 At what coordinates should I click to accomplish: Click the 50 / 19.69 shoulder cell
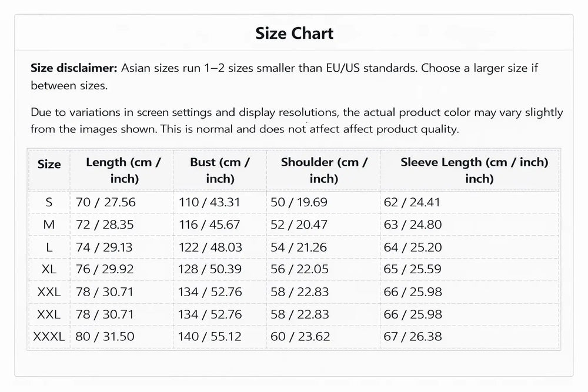point(299,202)
